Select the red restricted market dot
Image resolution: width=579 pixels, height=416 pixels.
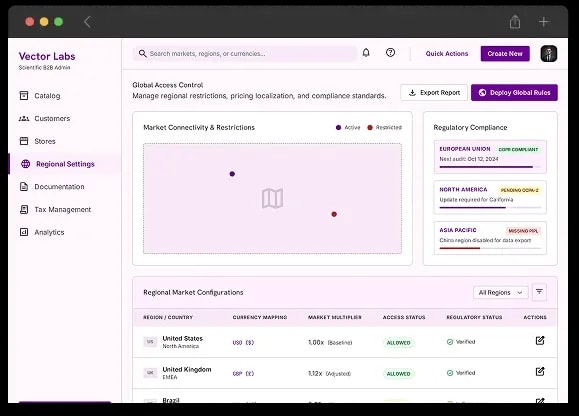[334, 214]
